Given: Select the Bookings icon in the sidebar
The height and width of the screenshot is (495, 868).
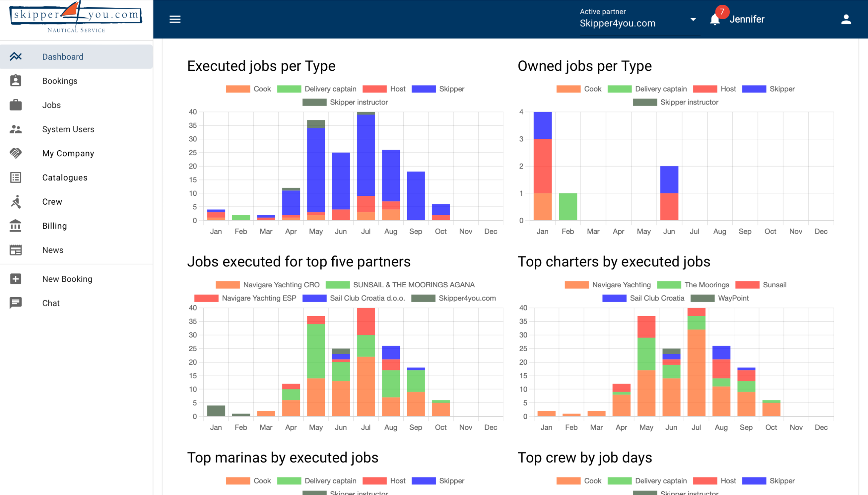Looking at the screenshot, I should click(x=16, y=80).
